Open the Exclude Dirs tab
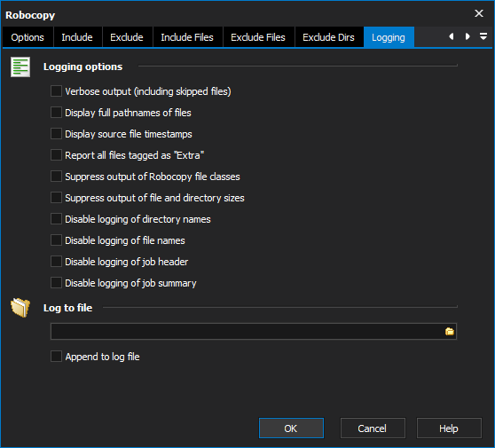 pos(328,37)
